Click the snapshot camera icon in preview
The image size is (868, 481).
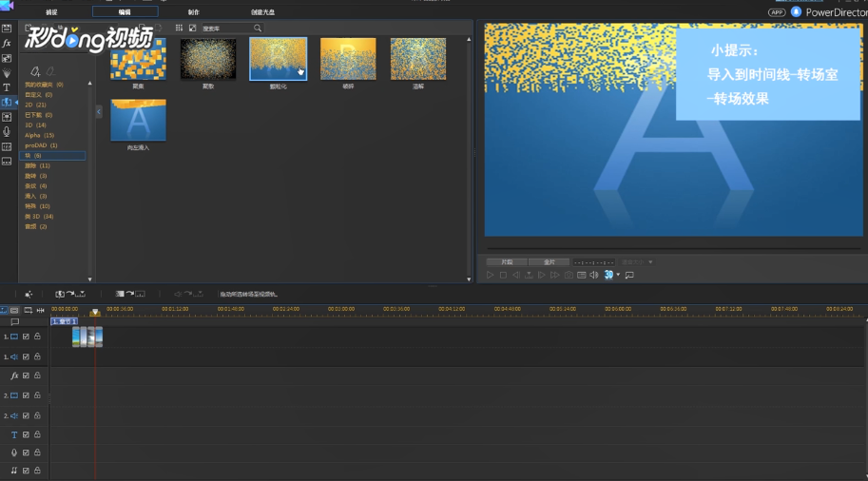[569, 275]
